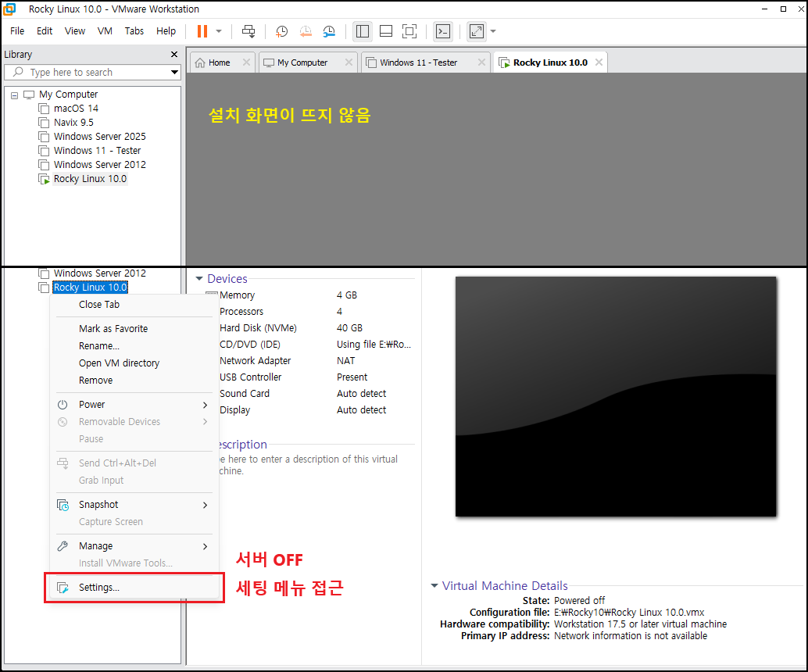Click the VM description text field

point(314,465)
